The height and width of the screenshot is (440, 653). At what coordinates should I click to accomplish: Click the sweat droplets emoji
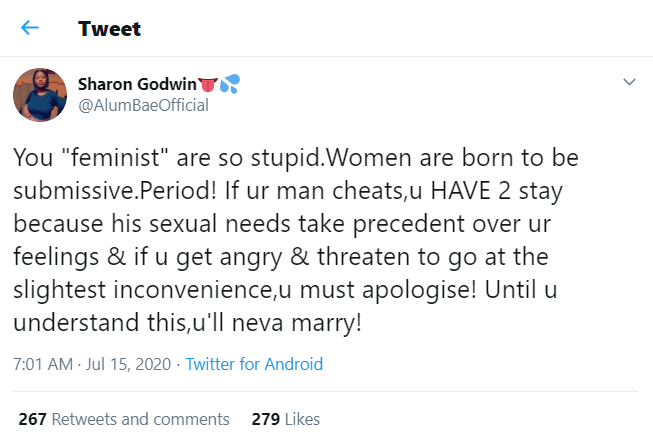[229, 80]
